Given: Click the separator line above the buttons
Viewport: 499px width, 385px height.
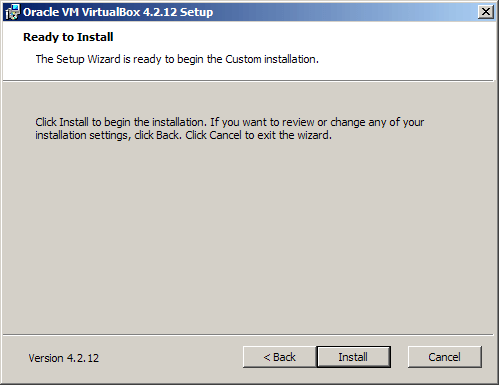Looking at the screenshot, I should click(x=248, y=334).
